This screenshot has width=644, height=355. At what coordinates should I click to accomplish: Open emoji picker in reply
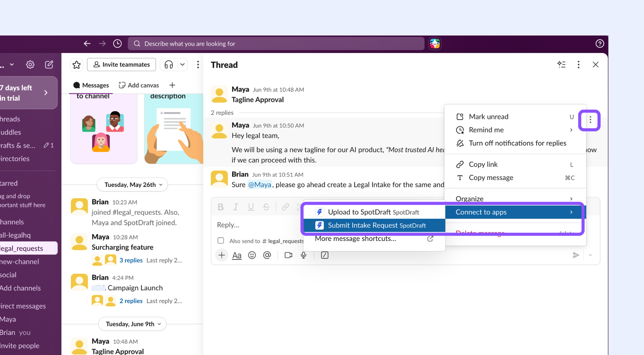252,255
